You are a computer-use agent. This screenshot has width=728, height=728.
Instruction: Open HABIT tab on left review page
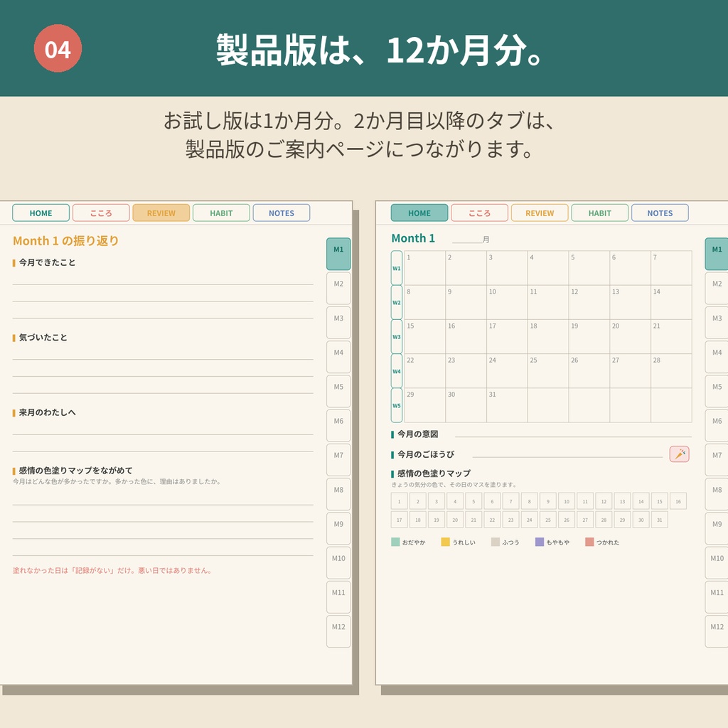tap(221, 213)
